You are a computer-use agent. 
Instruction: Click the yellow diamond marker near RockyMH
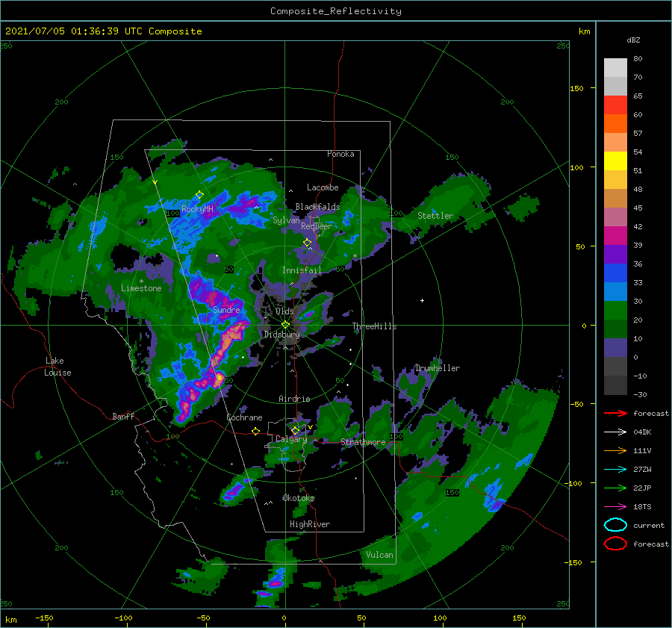pos(199,195)
